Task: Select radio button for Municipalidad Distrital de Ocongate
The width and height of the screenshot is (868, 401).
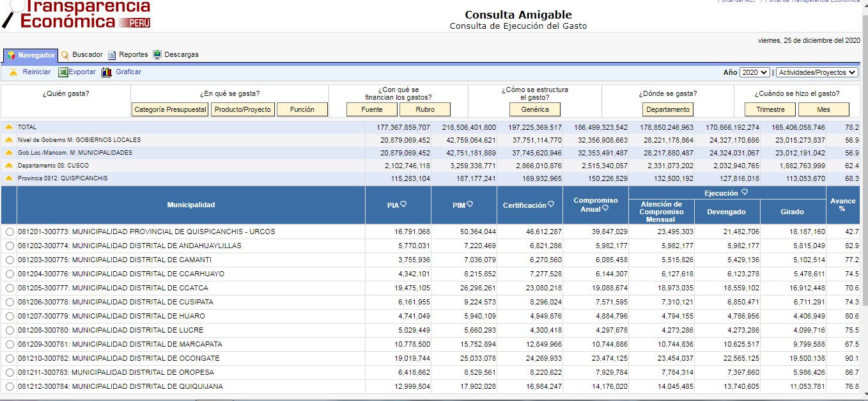Action: pyautogui.click(x=10, y=358)
